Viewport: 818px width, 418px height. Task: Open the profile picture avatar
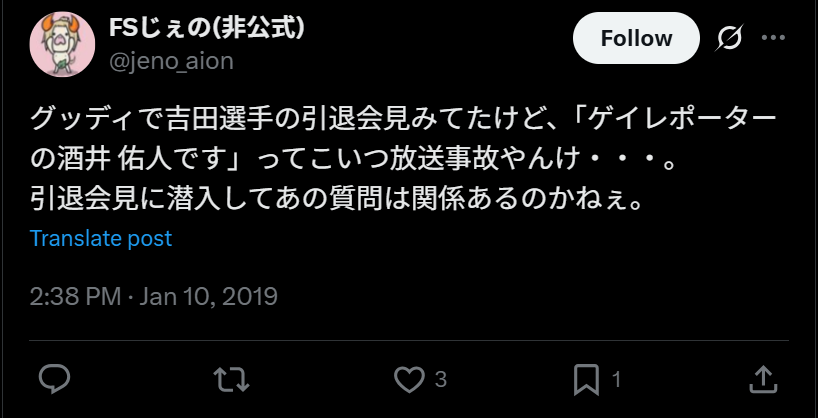[x=62, y=44]
